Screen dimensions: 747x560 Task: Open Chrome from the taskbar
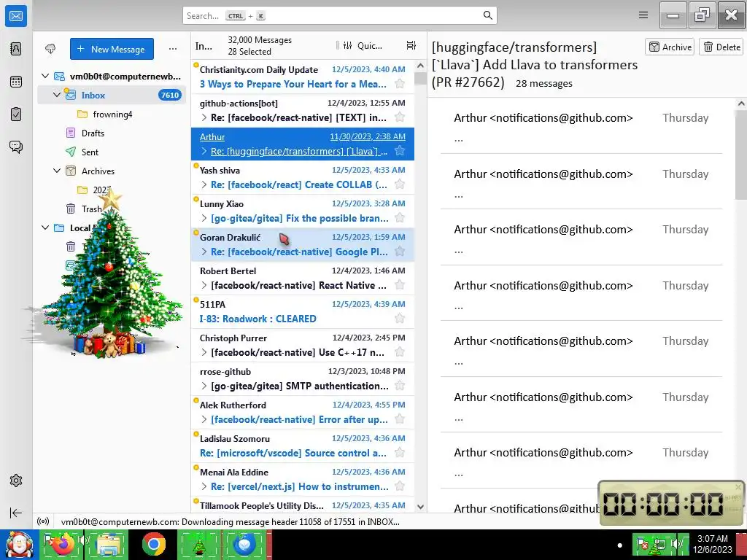pos(153,545)
